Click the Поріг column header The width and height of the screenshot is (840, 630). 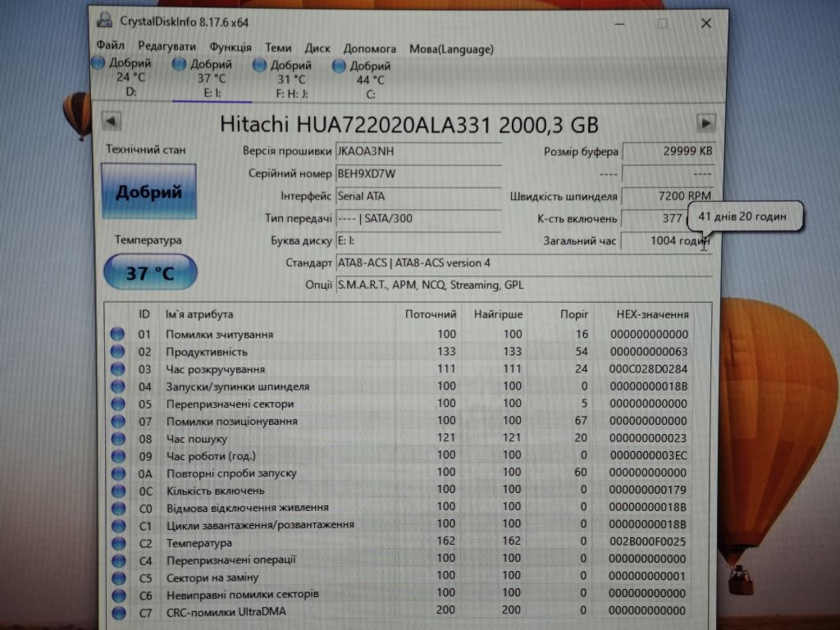pyautogui.click(x=574, y=314)
